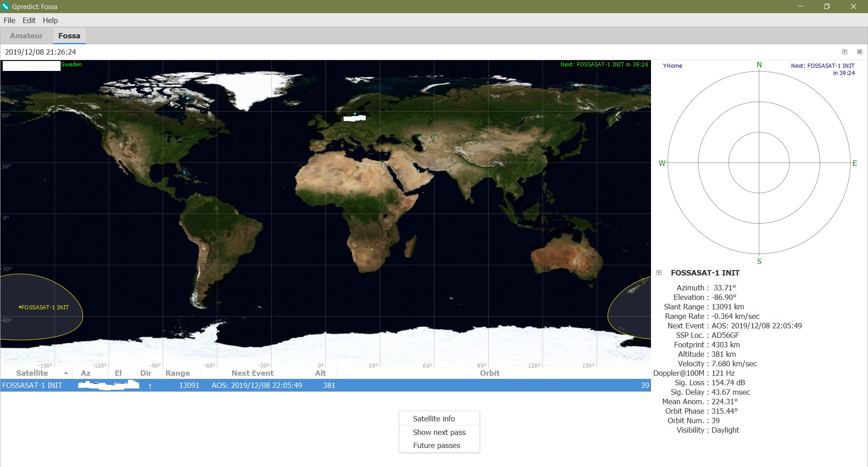Select Show next pass option

click(x=439, y=432)
